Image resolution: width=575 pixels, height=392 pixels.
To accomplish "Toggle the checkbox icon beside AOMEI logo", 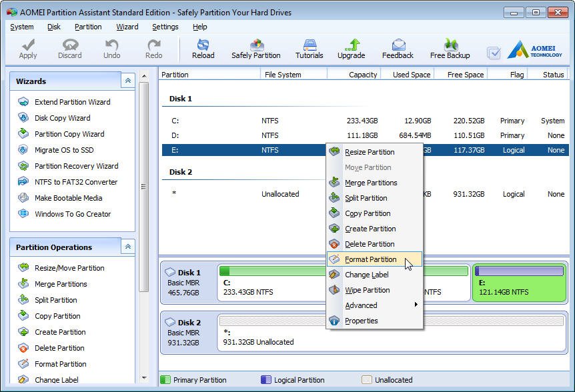I will [494, 53].
